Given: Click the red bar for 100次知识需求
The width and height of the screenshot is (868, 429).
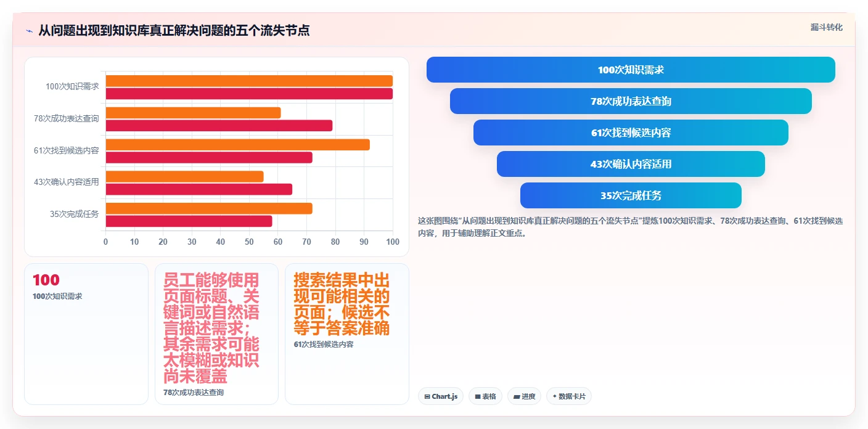Looking at the screenshot, I should click(x=249, y=94).
